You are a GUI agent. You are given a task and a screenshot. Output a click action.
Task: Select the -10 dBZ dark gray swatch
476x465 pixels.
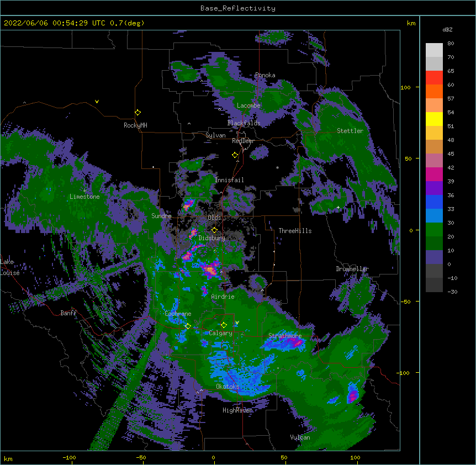click(434, 284)
